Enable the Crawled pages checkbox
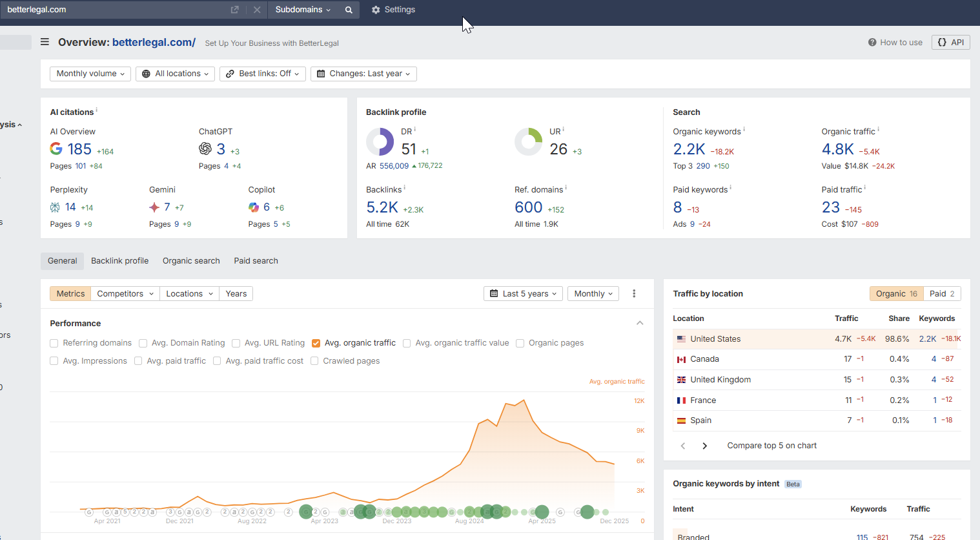 [x=314, y=361]
